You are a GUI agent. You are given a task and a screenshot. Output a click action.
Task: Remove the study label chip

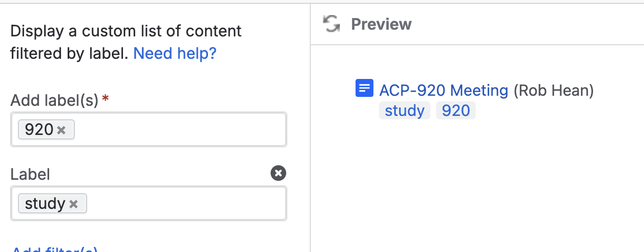(73, 204)
